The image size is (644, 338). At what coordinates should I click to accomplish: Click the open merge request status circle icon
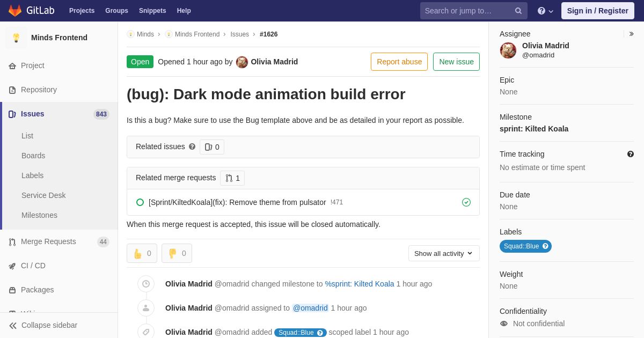(x=140, y=202)
